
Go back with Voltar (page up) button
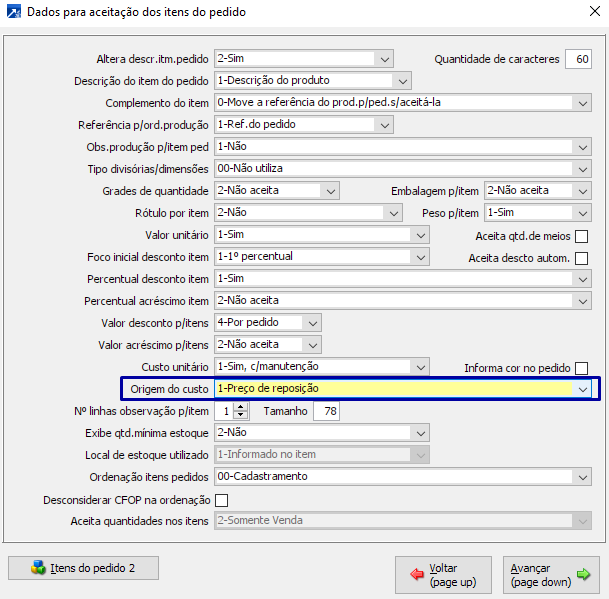tap(443, 575)
